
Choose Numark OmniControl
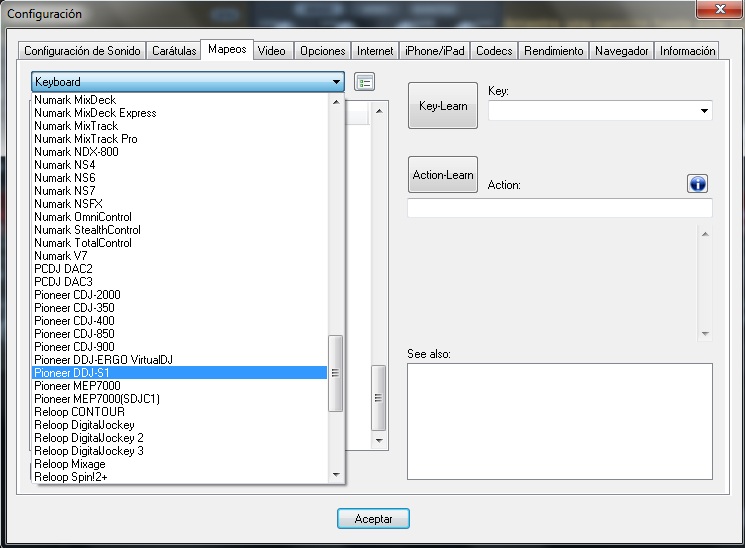point(180,217)
